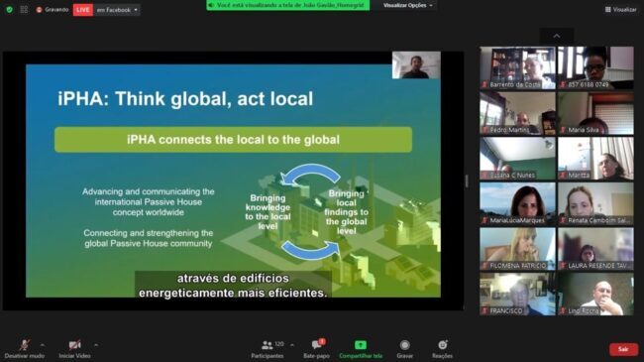Image resolution: width=644 pixels, height=362 pixels.
Task: Select LAURA RESENDE TAV... video tile
Action: 595,249
